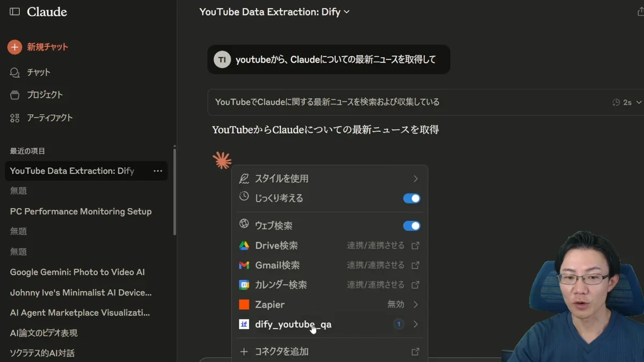Click the Claude logo text
The image size is (644, 362).
[x=47, y=12]
